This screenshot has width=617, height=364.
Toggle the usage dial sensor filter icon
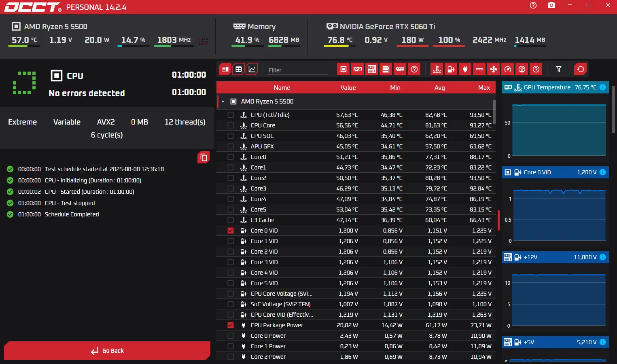522,69
